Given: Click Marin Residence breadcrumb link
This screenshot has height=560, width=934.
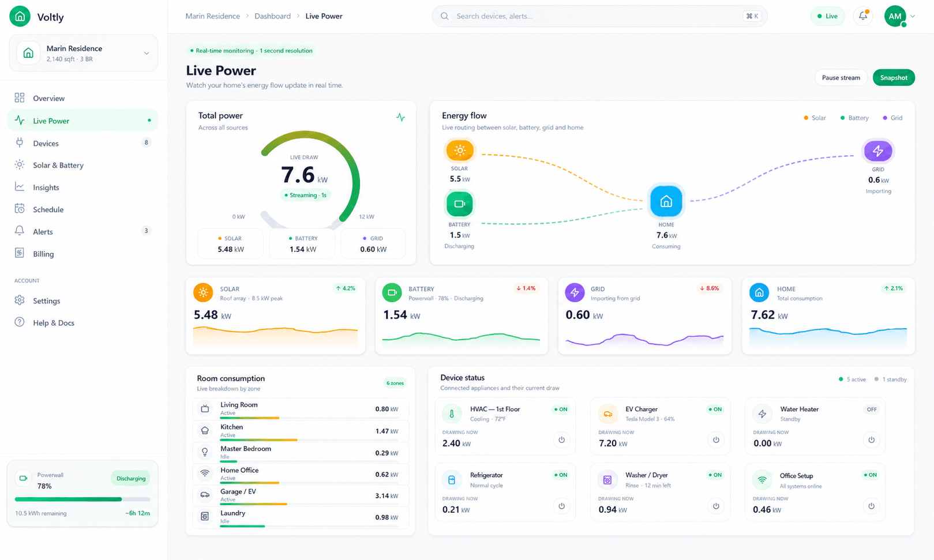Looking at the screenshot, I should tap(212, 16).
